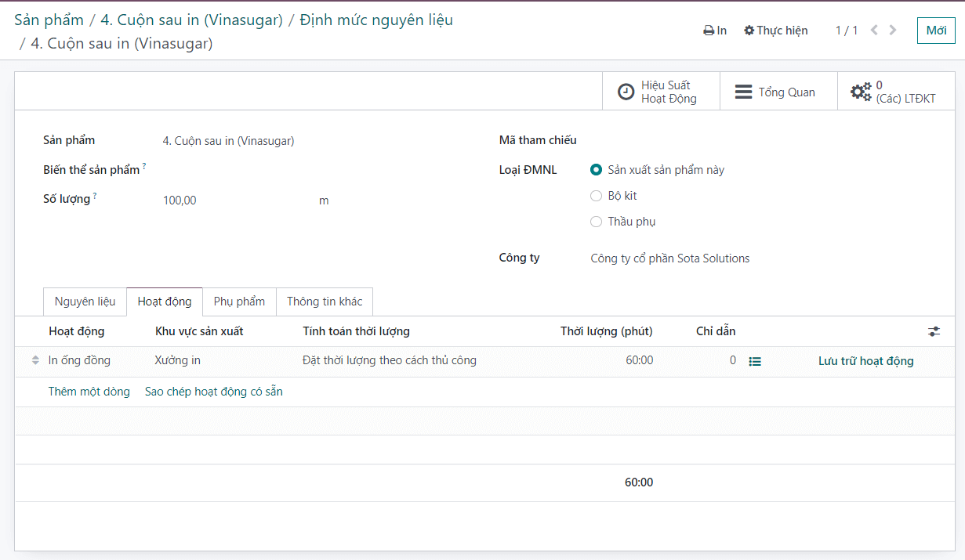Viewport: 965px width, 560px height.
Task: Click the Mới button
Action: pyautogui.click(x=936, y=31)
